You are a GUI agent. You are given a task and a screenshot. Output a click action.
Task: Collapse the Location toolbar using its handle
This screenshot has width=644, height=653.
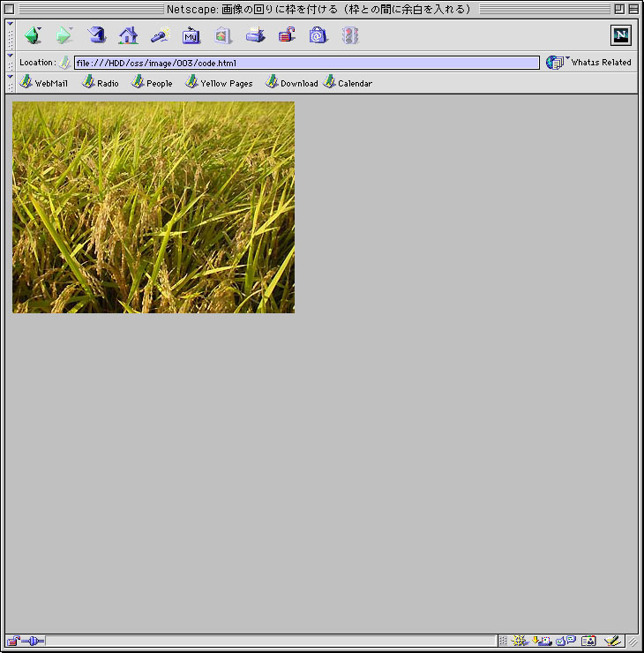11,62
